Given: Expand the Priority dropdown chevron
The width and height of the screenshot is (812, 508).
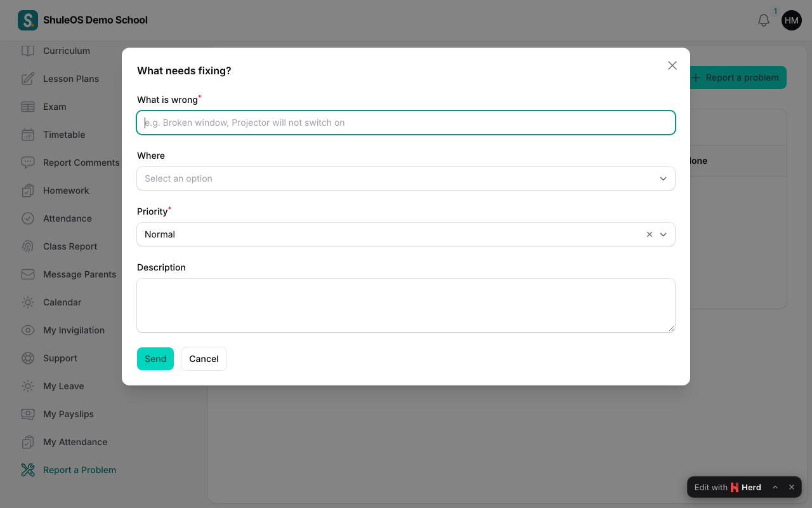Looking at the screenshot, I should (x=664, y=234).
